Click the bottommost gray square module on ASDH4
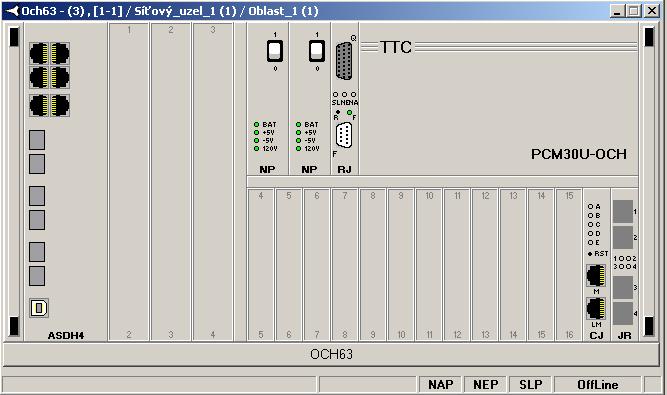667x395 pixels. pos(37,276)
